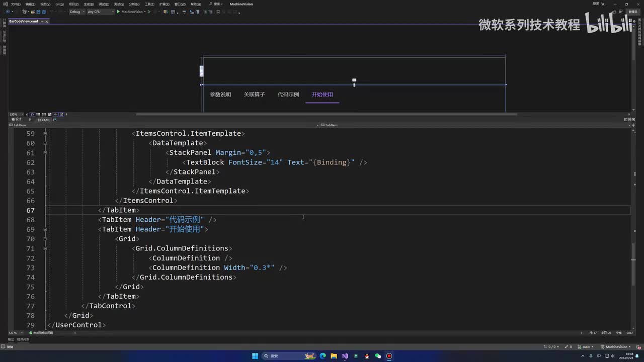The width and height of the screenshot is (644, 362).
Task: Toggle the designer grid view icon
Action: click(x=39, y=114)
